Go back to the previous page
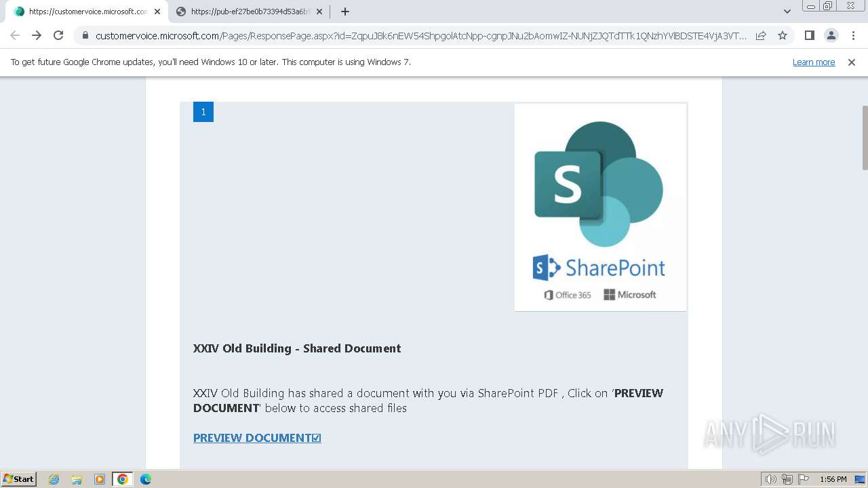Viewport: 868px width, 488px height. pos(15,35)
